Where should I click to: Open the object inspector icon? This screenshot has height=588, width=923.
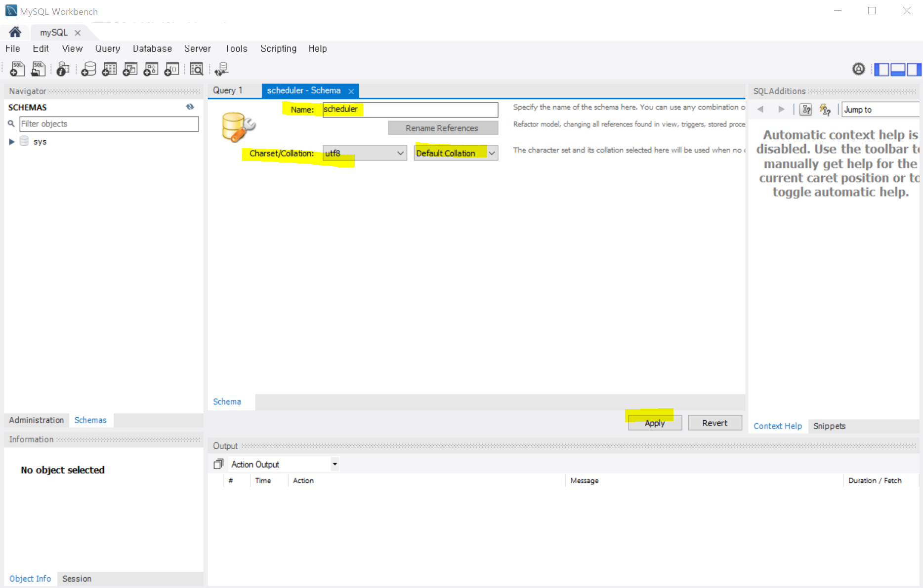click(63, 69)
